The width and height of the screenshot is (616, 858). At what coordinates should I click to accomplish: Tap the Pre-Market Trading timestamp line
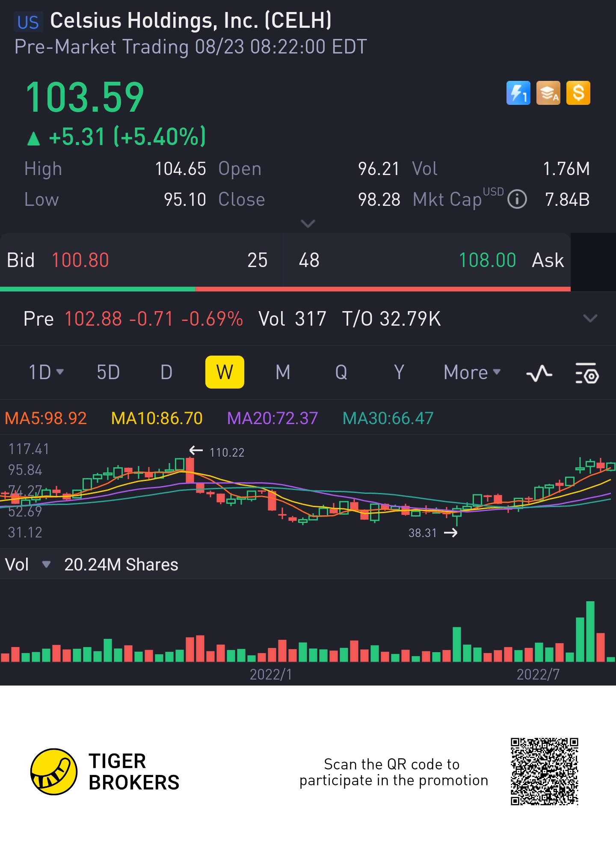191,47
